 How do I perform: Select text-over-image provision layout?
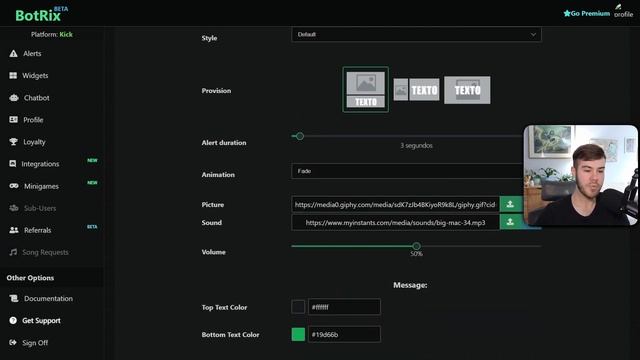[x=467, y=90]
